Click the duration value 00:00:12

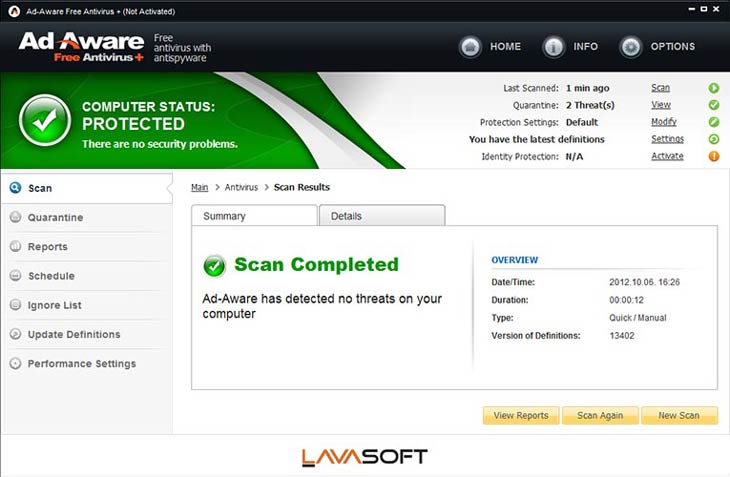pos(626,300)
